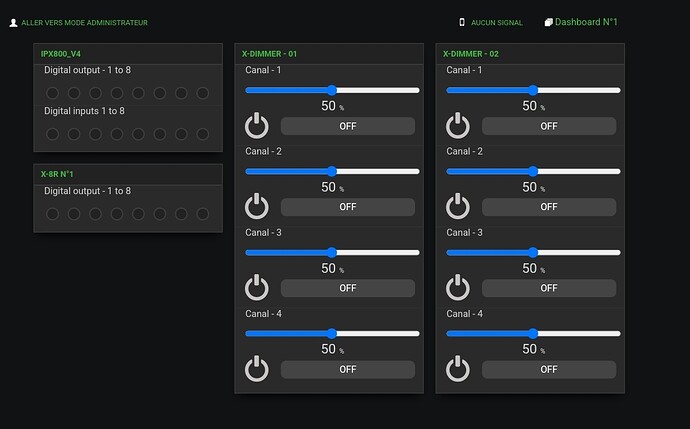This screenshot has width=690, height=429.
Task: Select IPX800_V4 digital input 8 indicator
Action: [x=202, y=134]
